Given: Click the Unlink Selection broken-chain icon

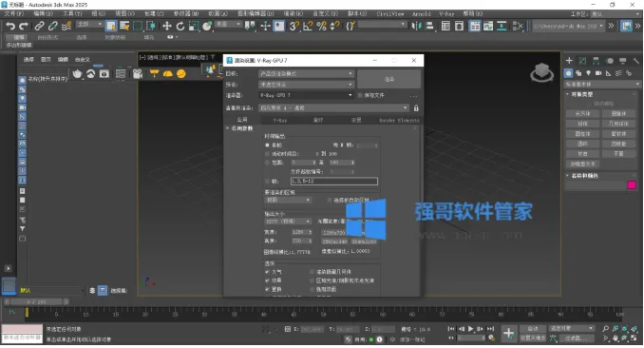Looking at the screenshot, I should tap(52, 26).
